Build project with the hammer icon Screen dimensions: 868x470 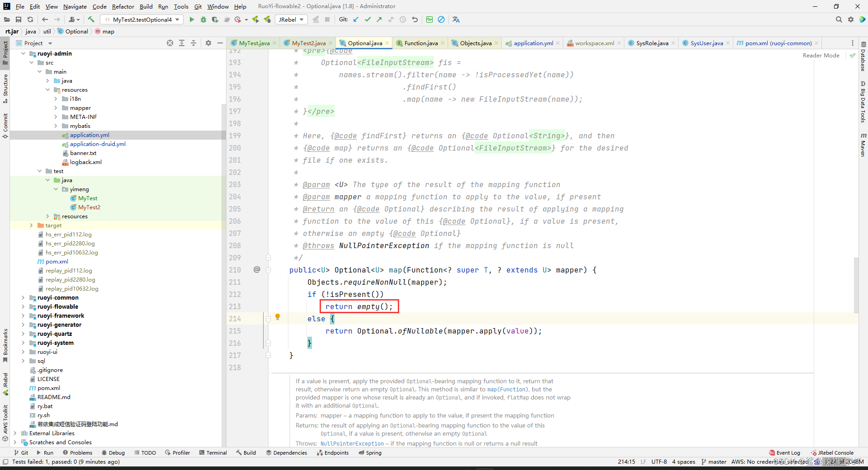point(91,19)
